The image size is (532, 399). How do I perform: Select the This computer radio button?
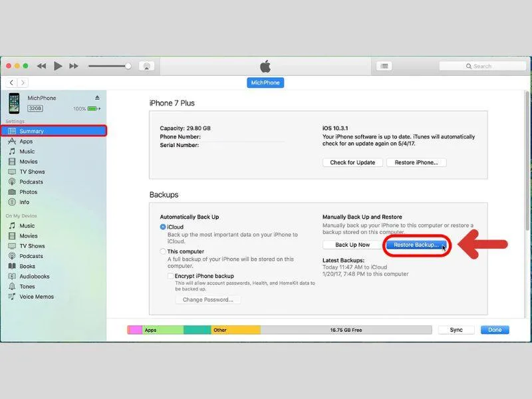click(163, 251)
